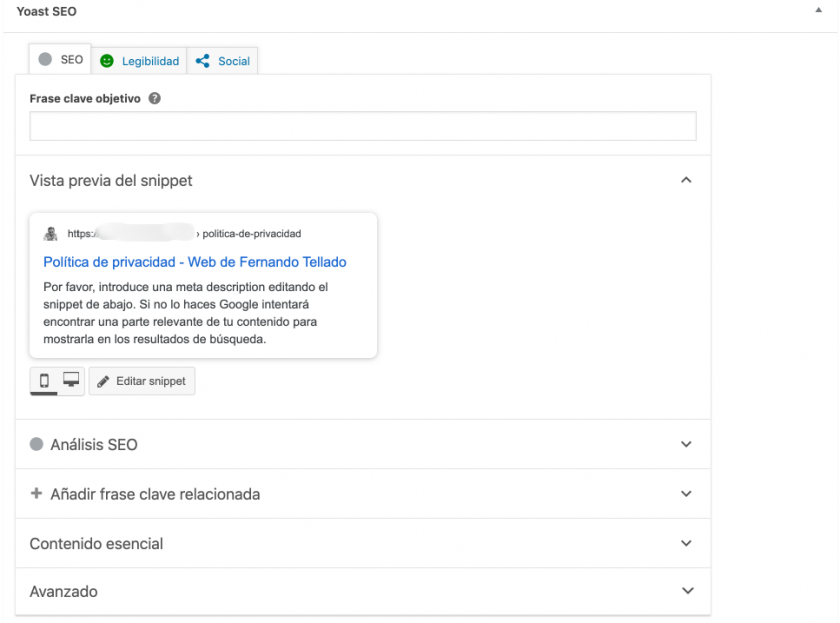This screenshot has height=623, width=840.
Task: Click the Editar snippet button
Action: tap(142, 381)
